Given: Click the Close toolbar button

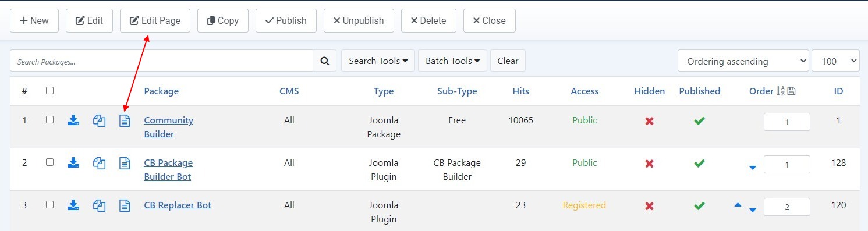Looking at the screenshot, I should click(x=490, y=20).
